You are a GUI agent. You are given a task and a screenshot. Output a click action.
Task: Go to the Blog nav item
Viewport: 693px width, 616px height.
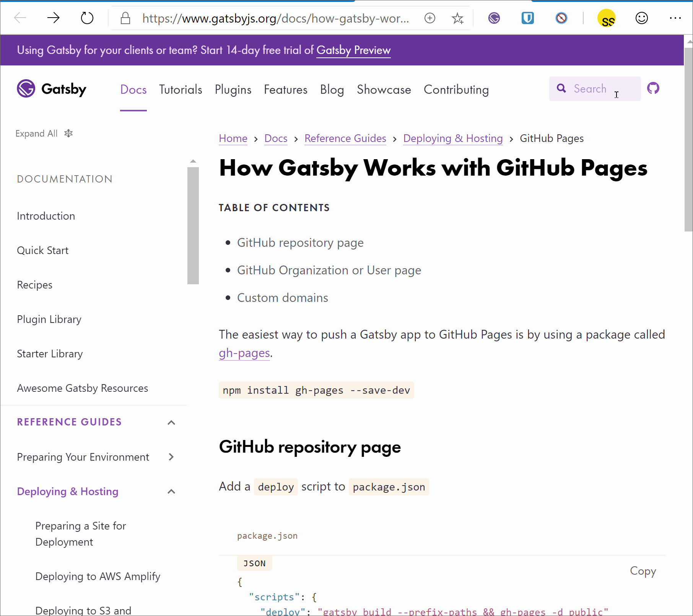tap(332, 90)
